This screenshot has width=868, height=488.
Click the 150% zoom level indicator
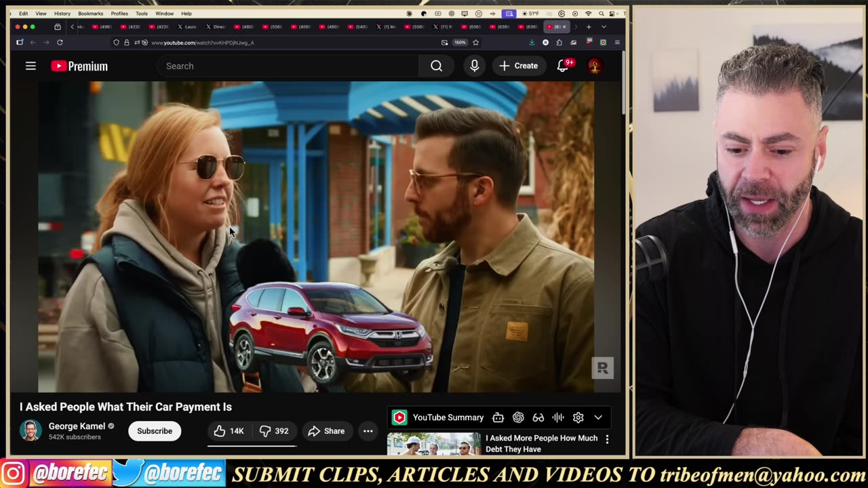tap(460, 42)
